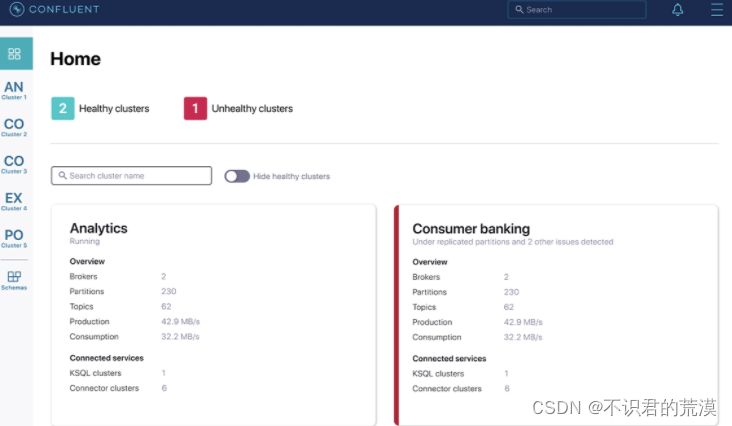Screen dimensions: 732x426
Task: Click Topics row in Consumer banking card
Action: coord(463,307)
